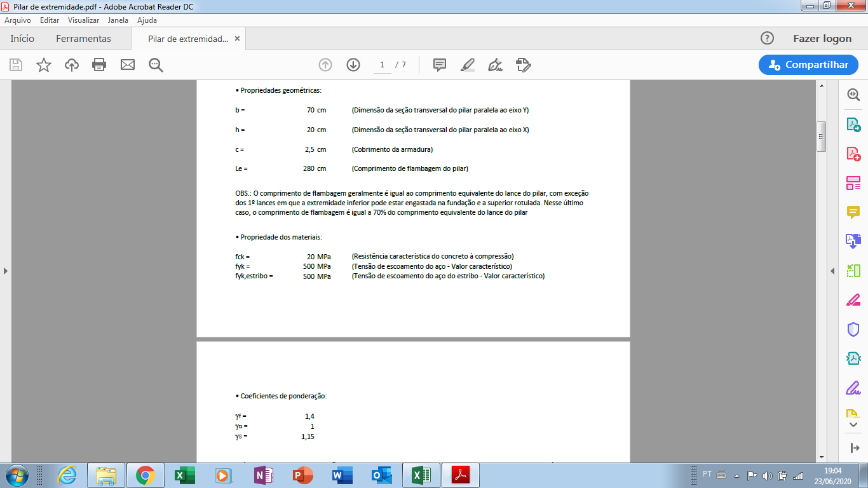Click the text "(Cobrimento da armadura)"

pos(392,149)
